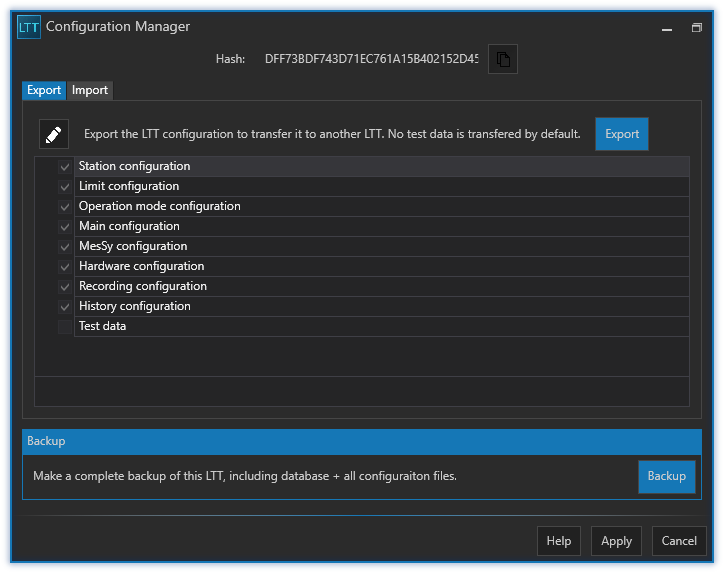Click the Hash value field
The image size is (724, 573).
pos(371,59)
